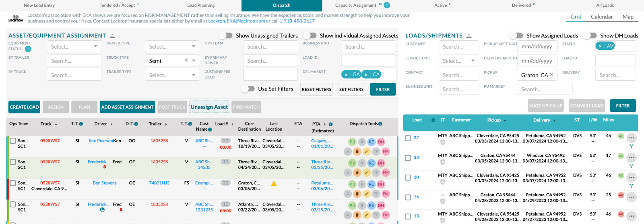Click TP tool in load 11 row
The height and width of the screenshot is (224, 644).
(376, 173)
